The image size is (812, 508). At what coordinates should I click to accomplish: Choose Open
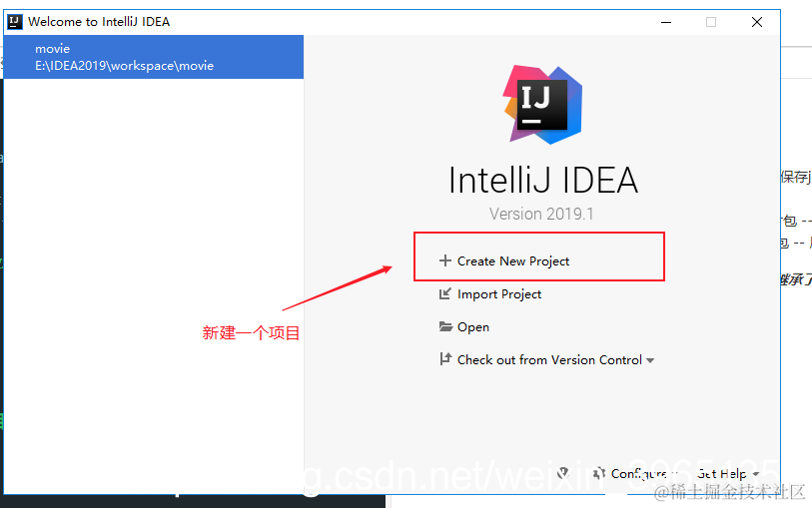(473, 327)
